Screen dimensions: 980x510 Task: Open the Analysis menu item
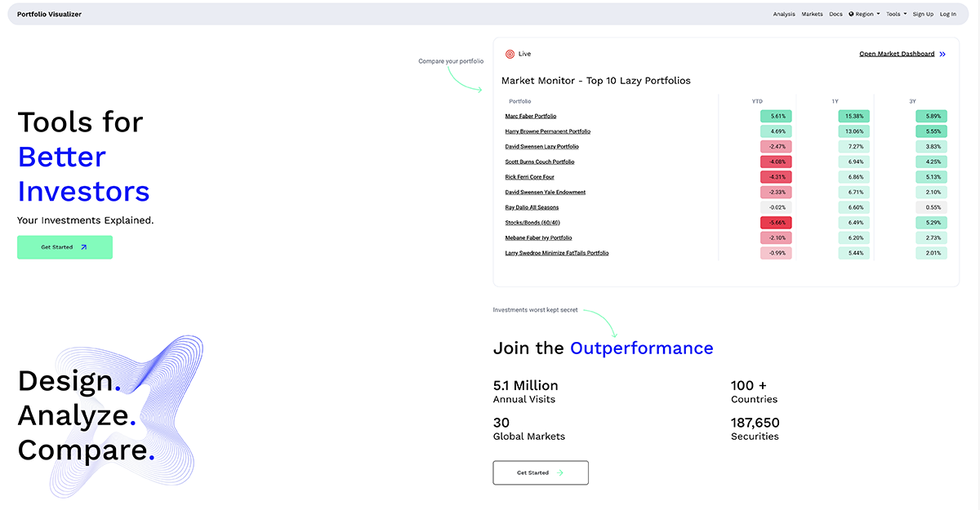[784, 14]
